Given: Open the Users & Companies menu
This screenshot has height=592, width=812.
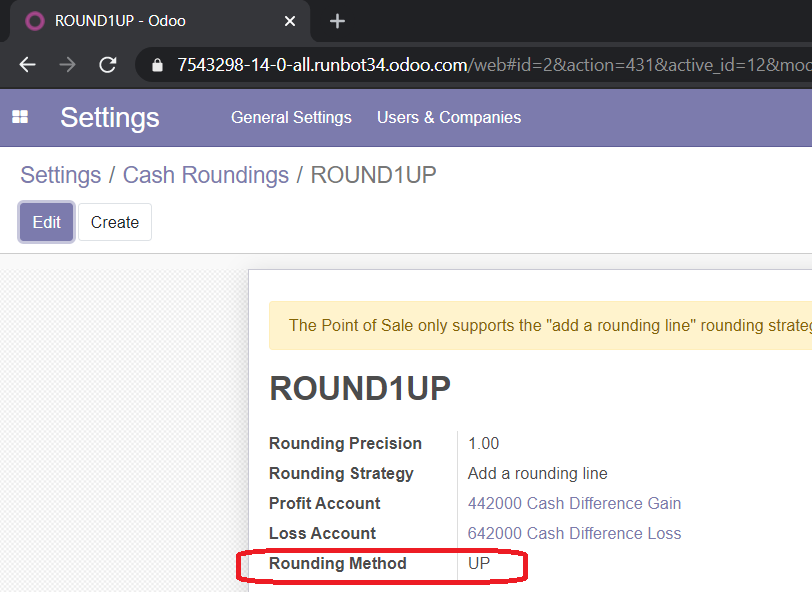Looking at the screenshot, I should (448, 117).
